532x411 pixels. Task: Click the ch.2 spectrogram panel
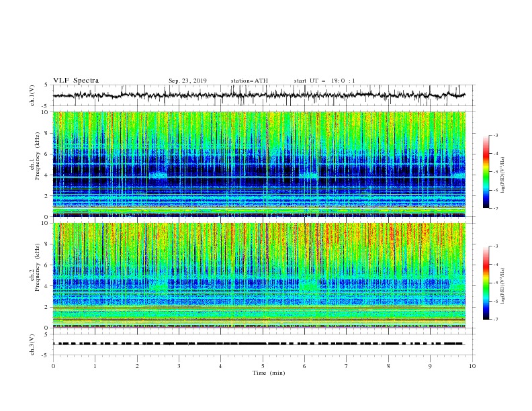(x=259, y=275)
